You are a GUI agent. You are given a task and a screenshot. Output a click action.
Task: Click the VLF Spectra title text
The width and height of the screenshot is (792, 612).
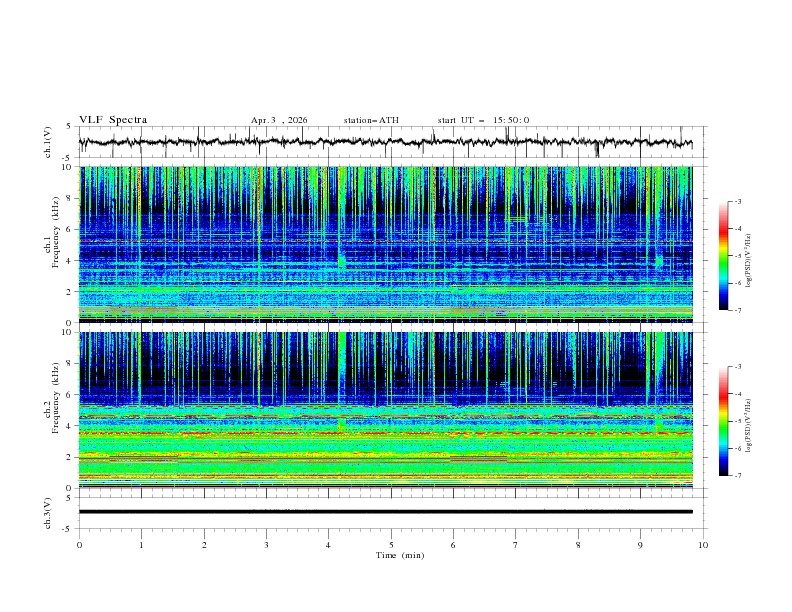pos(113,120)
